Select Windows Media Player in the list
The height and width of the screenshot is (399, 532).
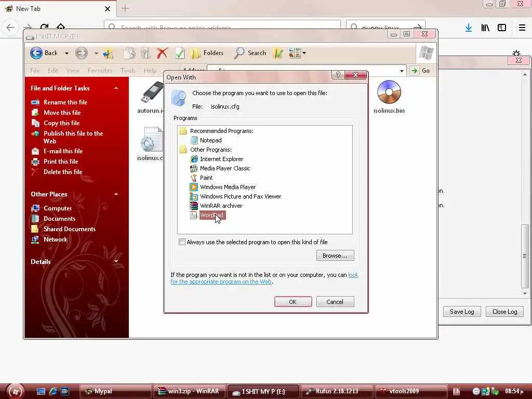tap(228, 187)
